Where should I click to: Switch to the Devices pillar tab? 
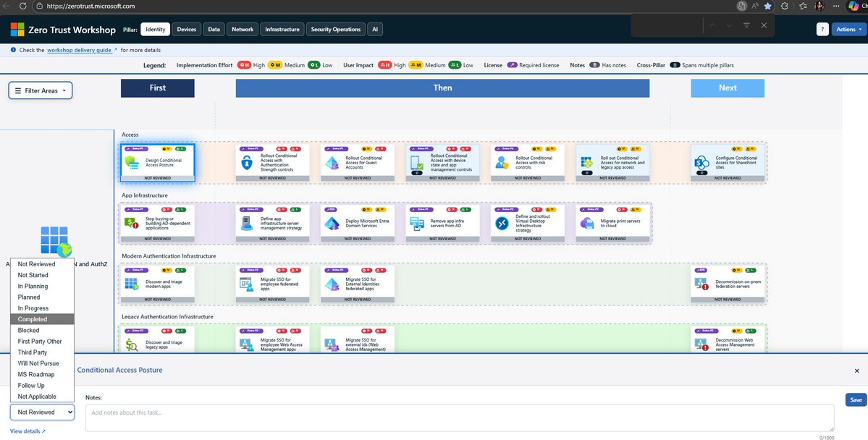(x=187, y=30)
